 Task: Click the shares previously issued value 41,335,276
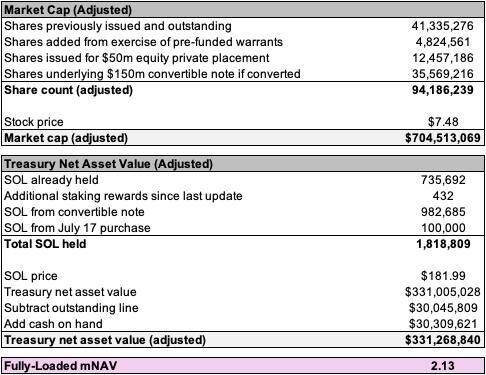coord(442,26)
